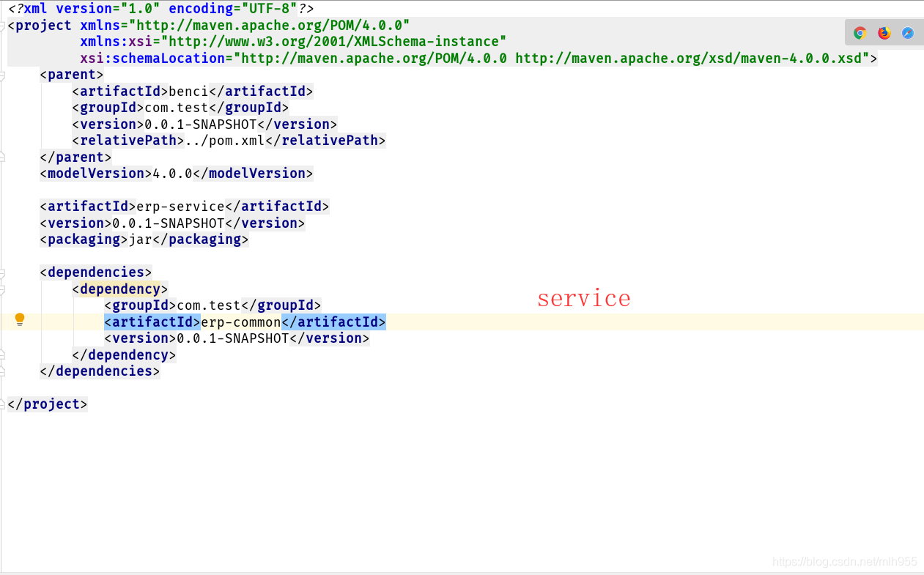Click the closing dependency tag
The height and width of the screenshot is (575, 924).
(124, 355)
